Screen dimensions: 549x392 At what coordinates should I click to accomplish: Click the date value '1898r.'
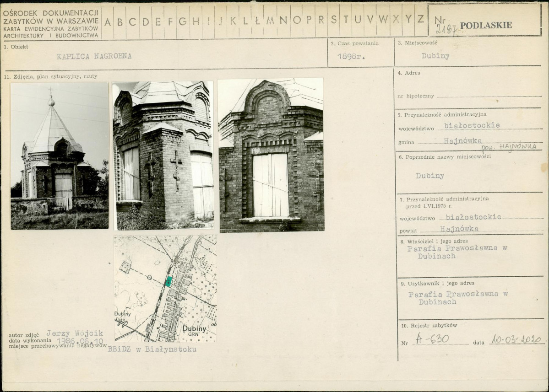tap(351, 56)
